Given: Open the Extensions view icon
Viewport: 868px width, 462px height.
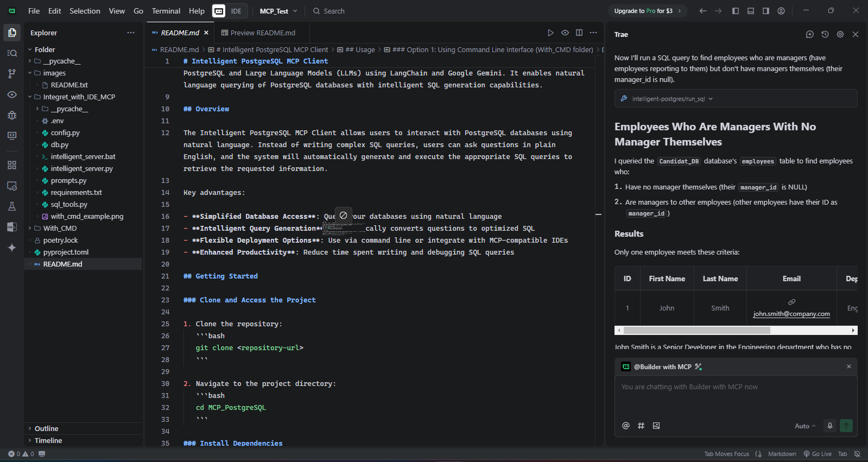Looking at the screenshot, I should [12, 165].
